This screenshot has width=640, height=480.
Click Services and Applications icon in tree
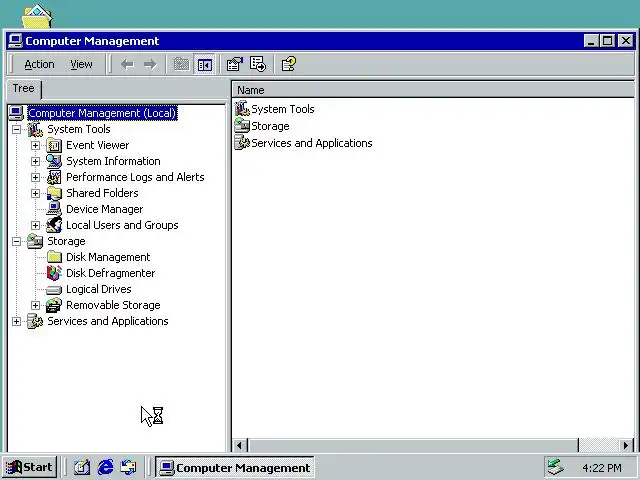click(35, 321)
